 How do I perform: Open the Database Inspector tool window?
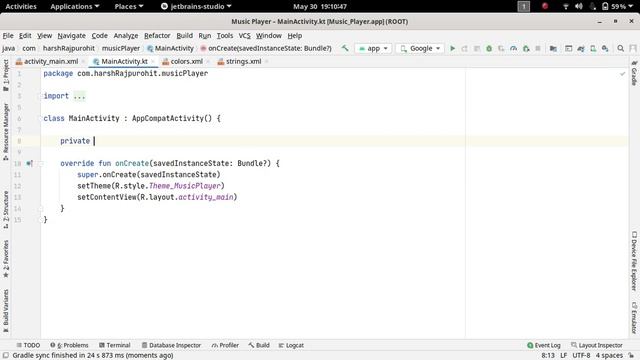[x=171, y=345]
